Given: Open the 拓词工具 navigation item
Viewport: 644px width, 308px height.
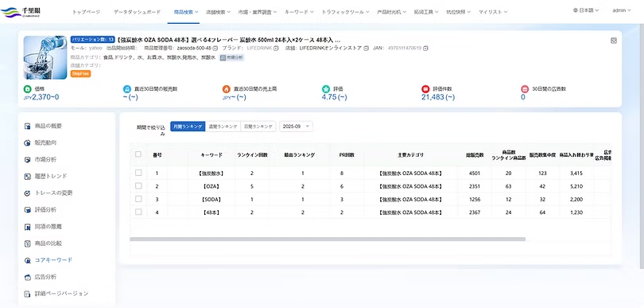Looking at the screenshot, I should [426, 12].
